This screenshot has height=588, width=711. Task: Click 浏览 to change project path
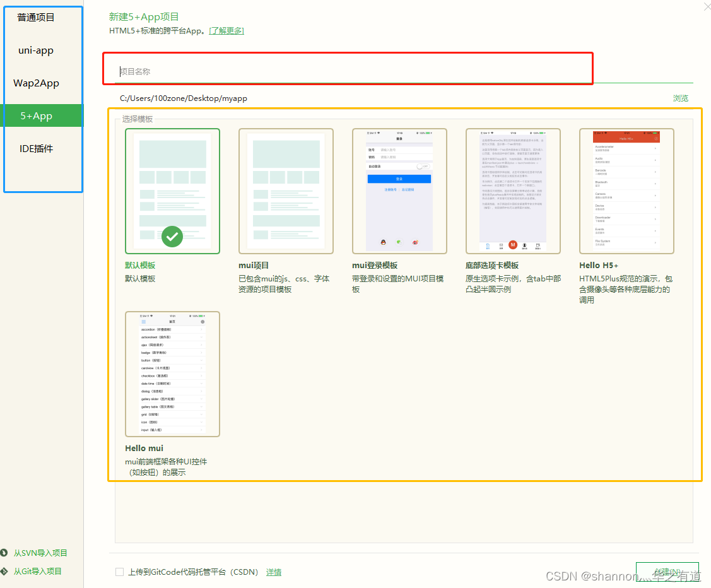point(681,98)
